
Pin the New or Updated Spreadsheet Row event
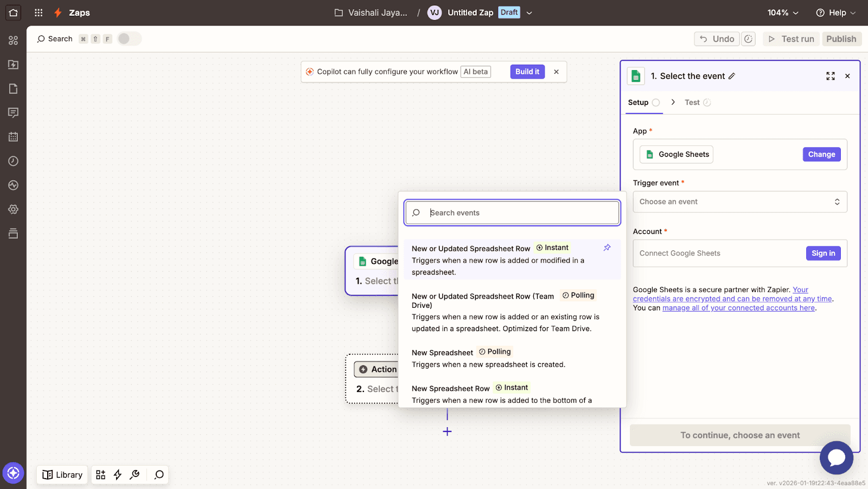607,247
